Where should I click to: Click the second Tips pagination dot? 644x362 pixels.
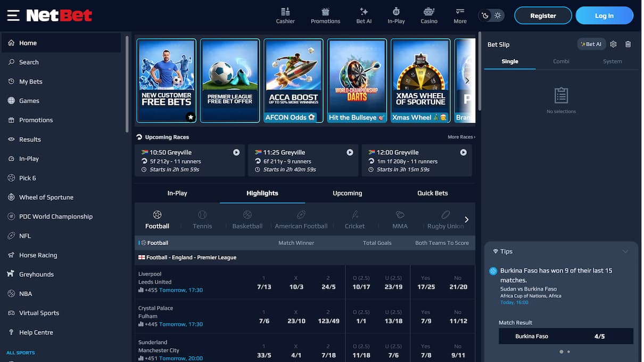click(x=568, y=351)
